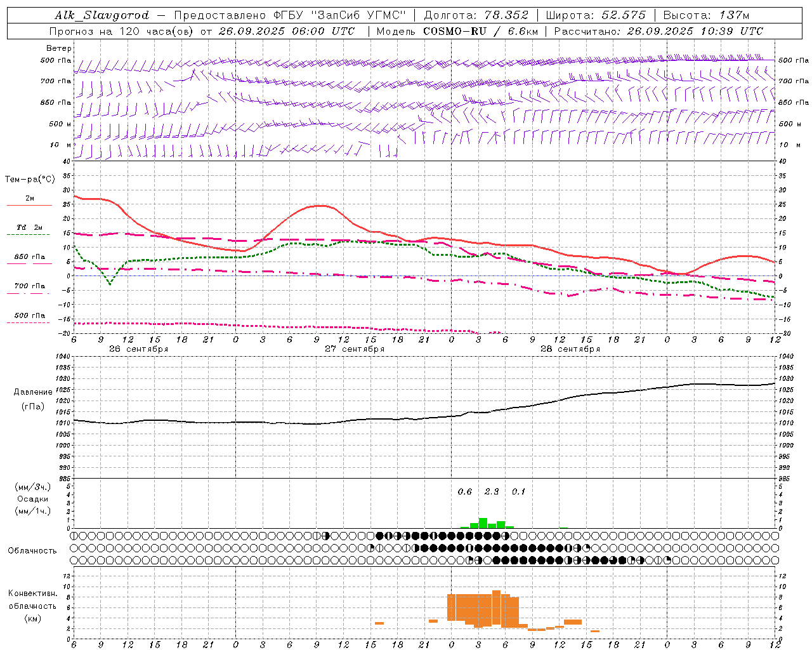Click the '0.1' precipitation amount value
The height and width of the screenshot is (650, 812).
(518, 492)
